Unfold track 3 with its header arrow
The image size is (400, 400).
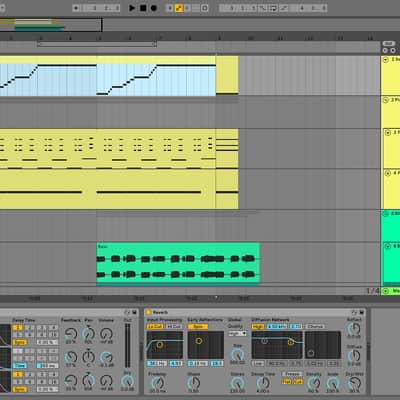click(388, 133)
